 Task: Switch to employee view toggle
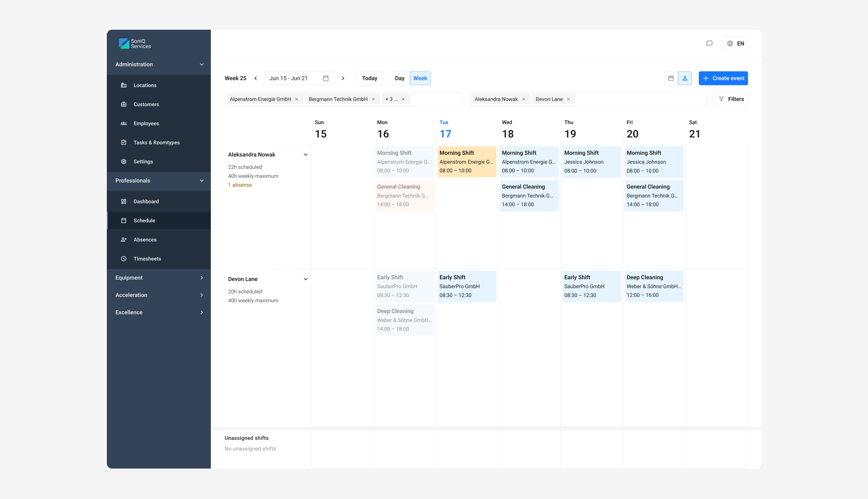[x=685, y=78]
